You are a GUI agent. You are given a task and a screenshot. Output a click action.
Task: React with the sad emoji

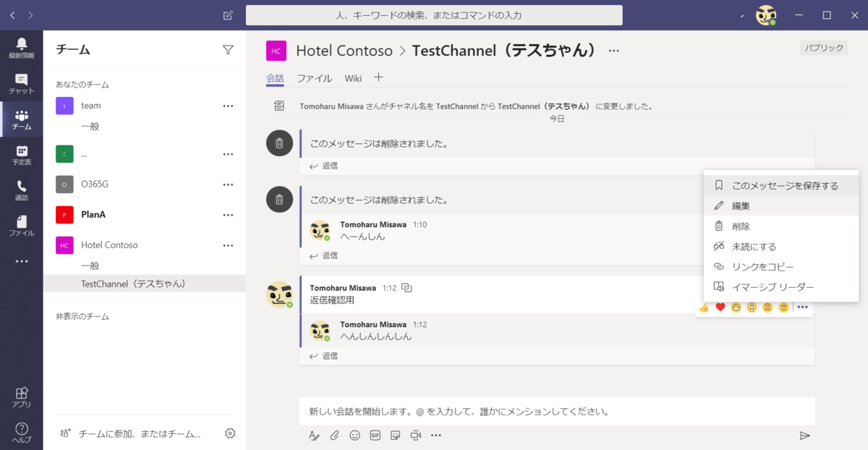pos(768,307)
